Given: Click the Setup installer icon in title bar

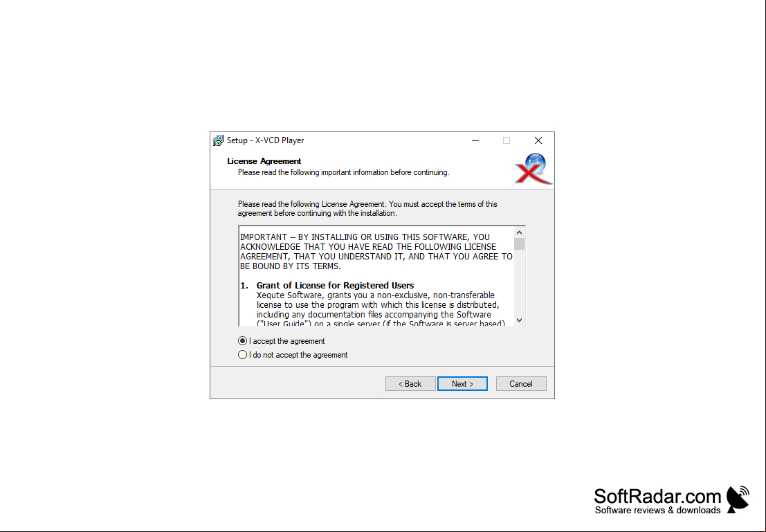Looking at the screenshot, I should pyautogui.click(x=218, y=140).
